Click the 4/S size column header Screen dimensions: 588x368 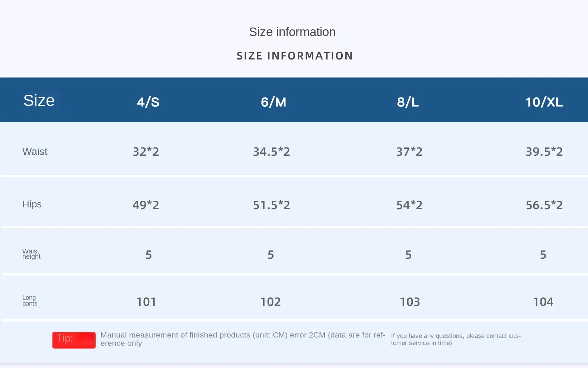click(148, 102)
